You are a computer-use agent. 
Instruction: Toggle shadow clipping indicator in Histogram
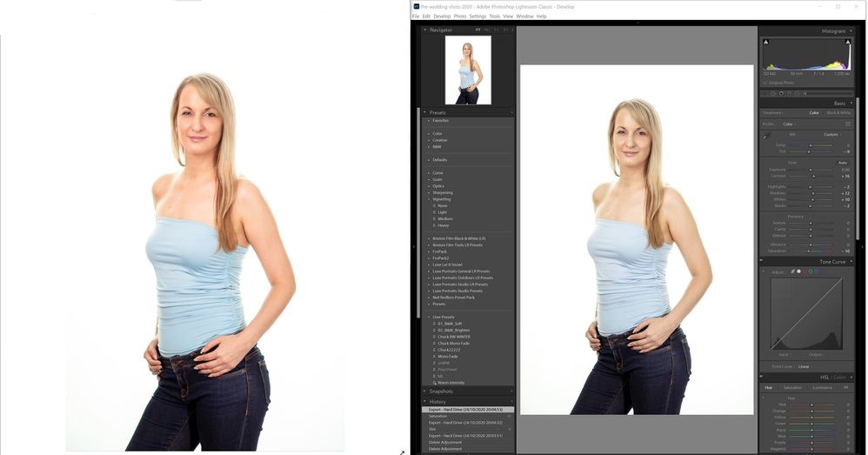coord(766,42)
